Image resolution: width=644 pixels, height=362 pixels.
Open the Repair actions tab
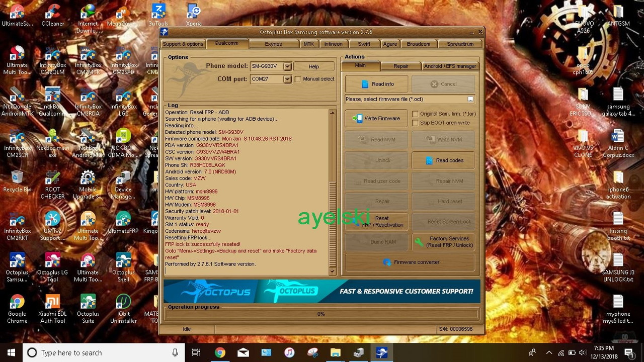point(401,66)
